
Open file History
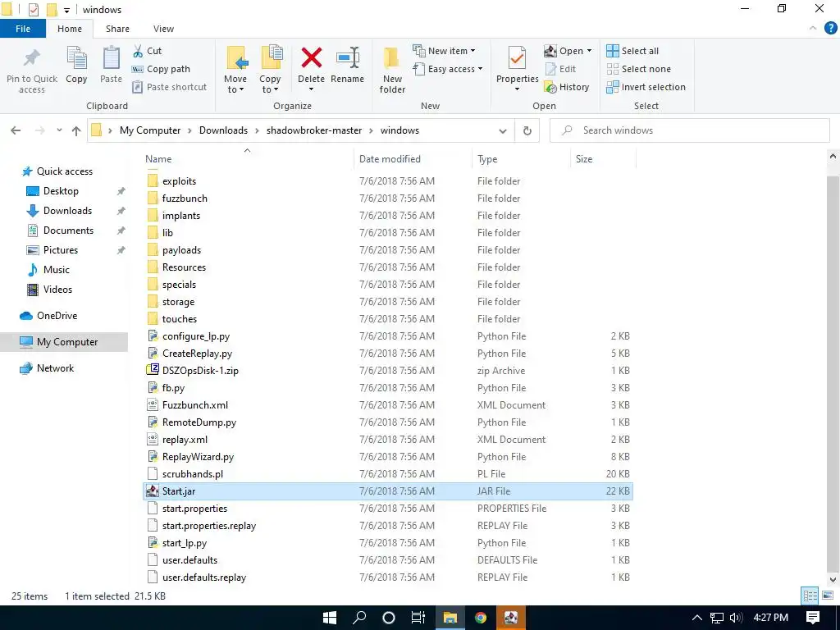(567, 87)
